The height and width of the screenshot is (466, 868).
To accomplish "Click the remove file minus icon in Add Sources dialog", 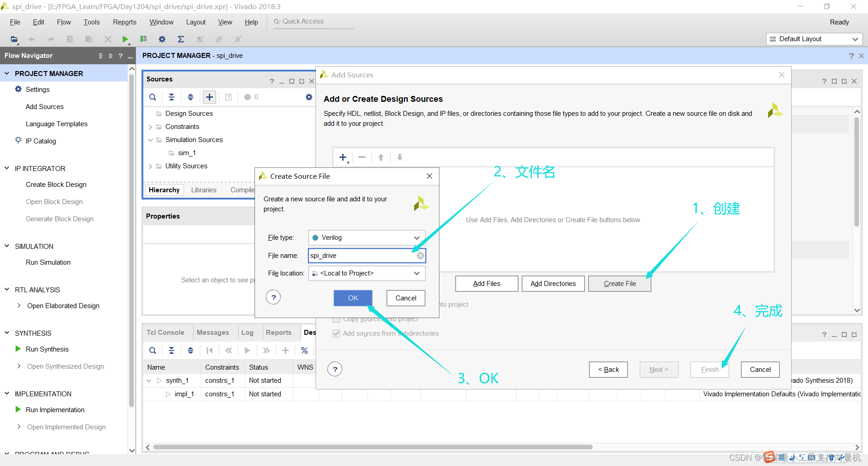I will point(362,157).
